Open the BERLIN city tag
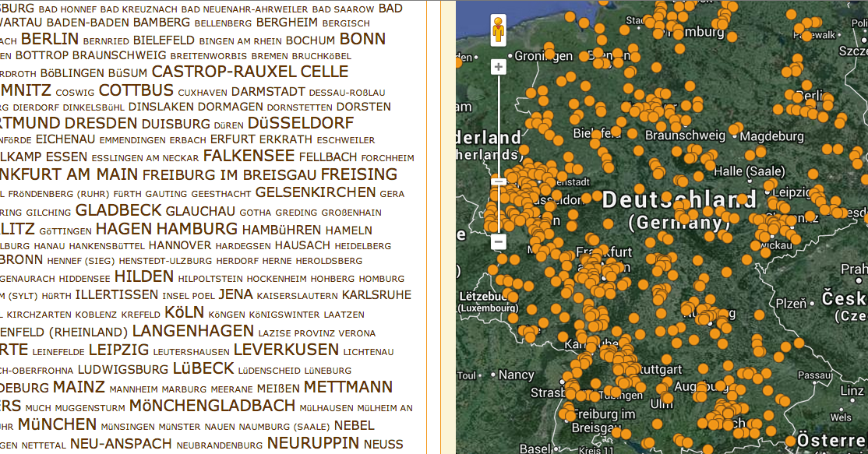This screenshot has width=868, height=454. click(x=50, y=39)
